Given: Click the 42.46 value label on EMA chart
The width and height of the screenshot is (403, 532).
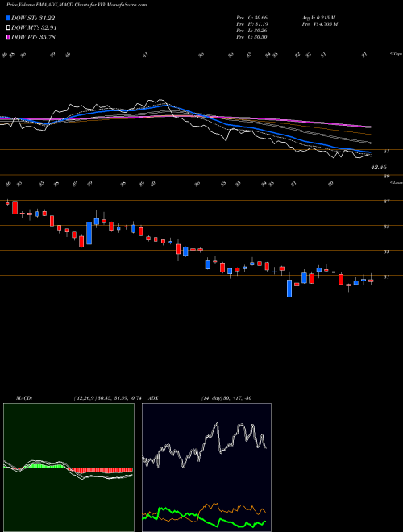Looking at the screenshot, I should point(379,168).
